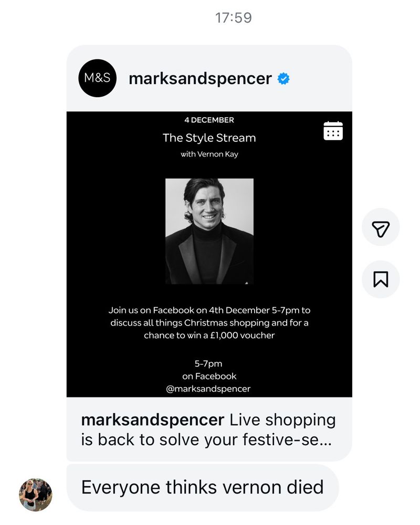Click the "on Facebook" line above the handle
The width and height of the screenshot is (420, 525).
coord(209,376)
